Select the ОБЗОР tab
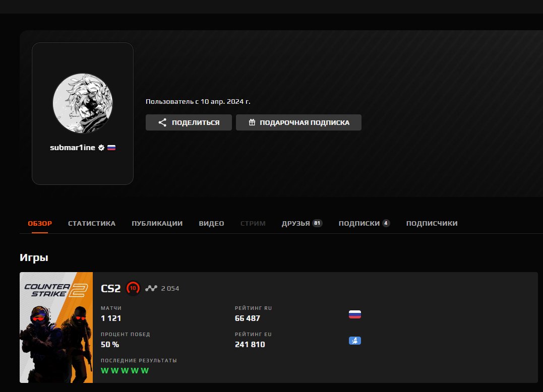This screenshot has height=392, width=543. [x=40, y=223]
